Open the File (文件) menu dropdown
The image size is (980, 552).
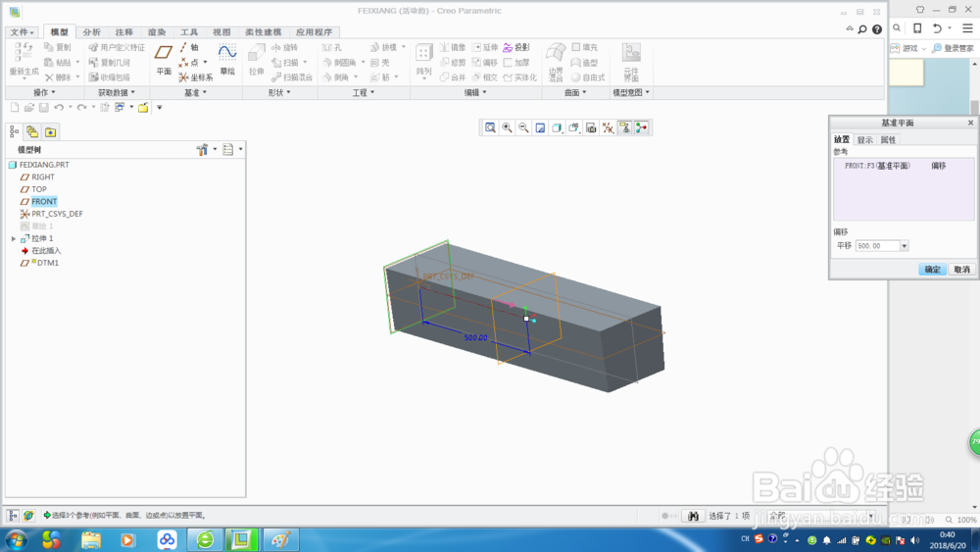click(22, 32)
